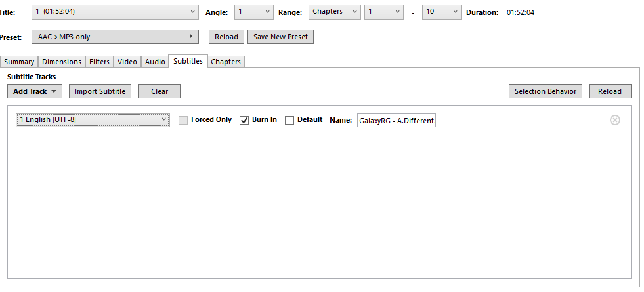This screenshot has width=644, height=292.
Task: Open the subtitle source dropdown 1 English [UTF-8]
Action: tap(93, 119)
